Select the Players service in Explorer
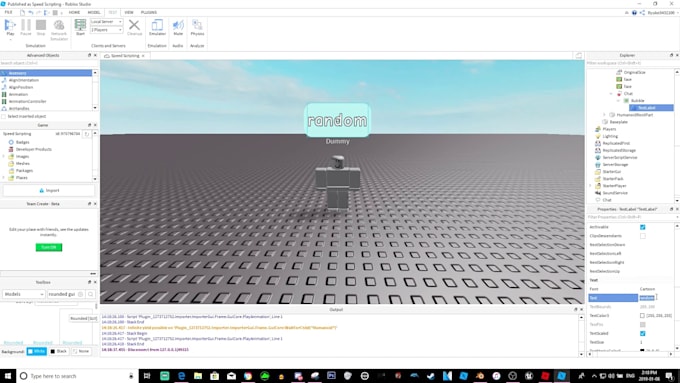Image resolution: width=680 pixels, height=383 pixels. click(x=609, y=129)
